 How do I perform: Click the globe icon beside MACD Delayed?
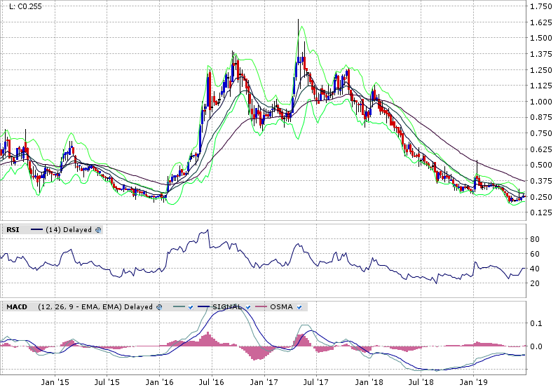point(159,306)
